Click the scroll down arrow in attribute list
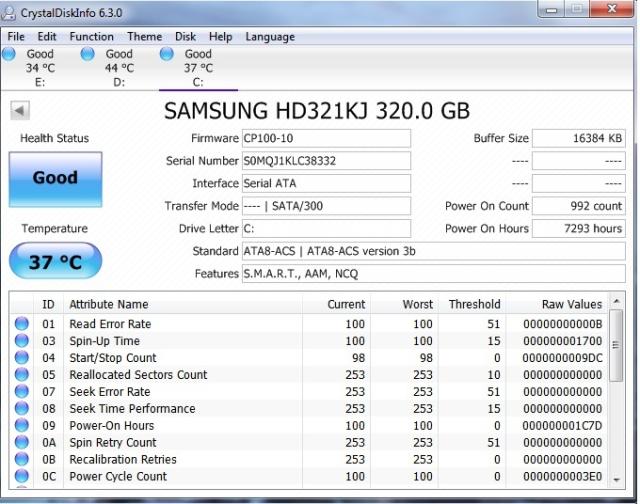640x504 pixels. click(x=616, y=480)
